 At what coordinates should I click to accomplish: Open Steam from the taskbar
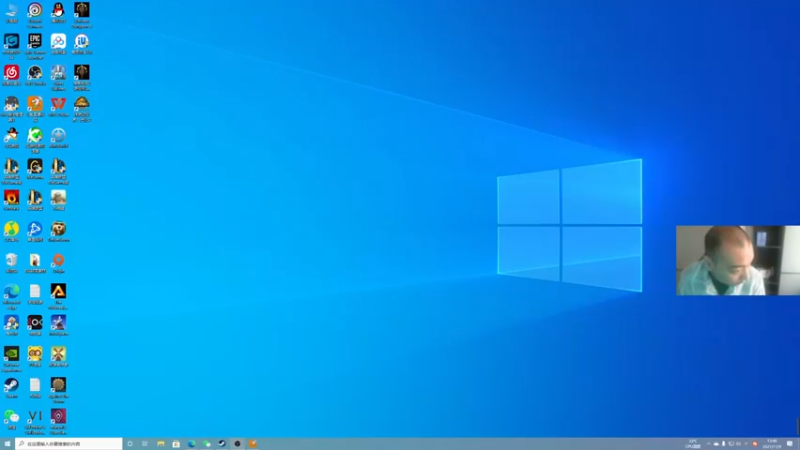pyautogui.click(x=222, y=444)
